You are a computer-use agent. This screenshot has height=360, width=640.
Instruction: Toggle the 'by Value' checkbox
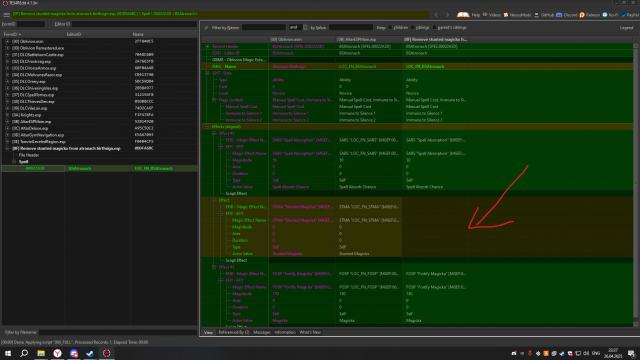pyautogui.click(x=305, y=27)
